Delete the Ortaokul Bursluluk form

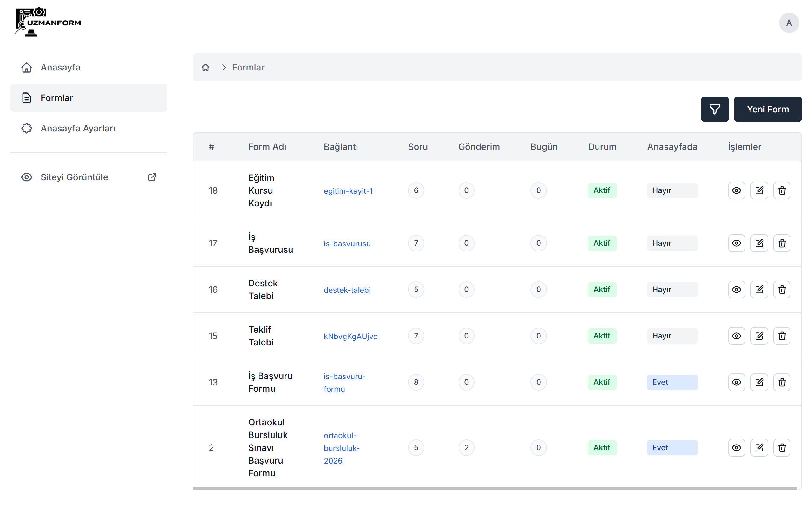782,448
